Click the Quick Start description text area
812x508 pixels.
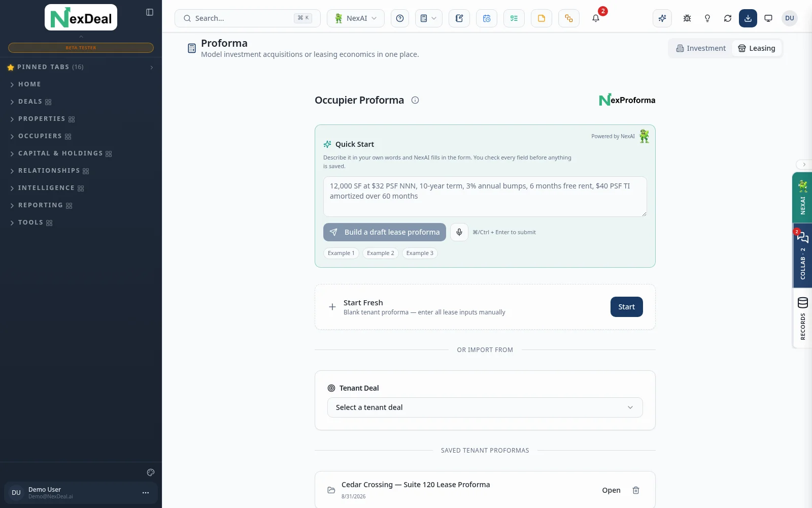coord(485,197)
